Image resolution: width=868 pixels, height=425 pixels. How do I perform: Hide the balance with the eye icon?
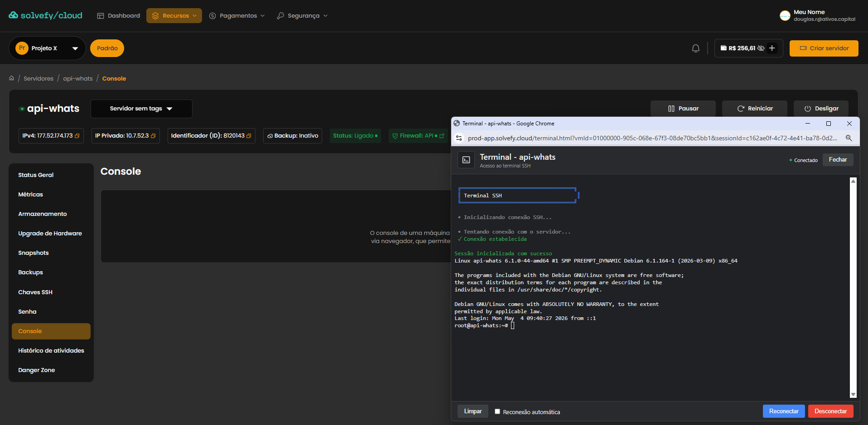761,48
